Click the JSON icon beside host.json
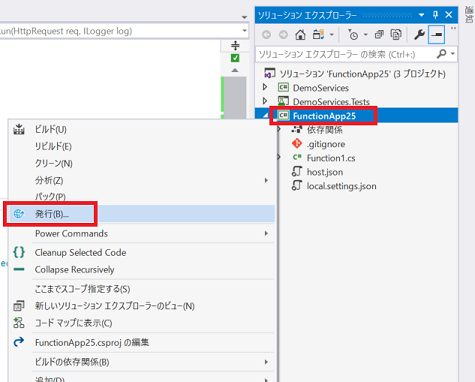Screen dimensions: 475x382 pos(297,172)
